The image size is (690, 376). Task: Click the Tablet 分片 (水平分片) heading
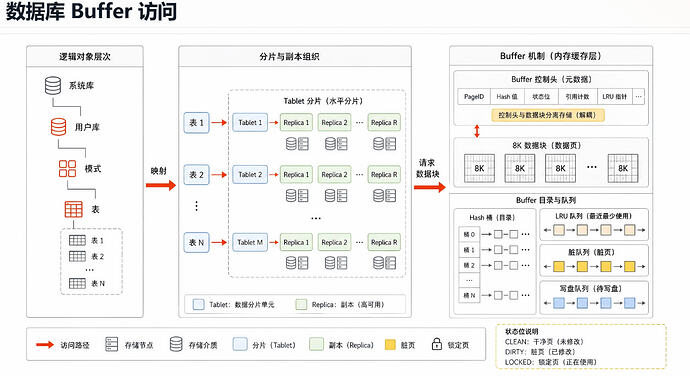click(x=323, y=101)
